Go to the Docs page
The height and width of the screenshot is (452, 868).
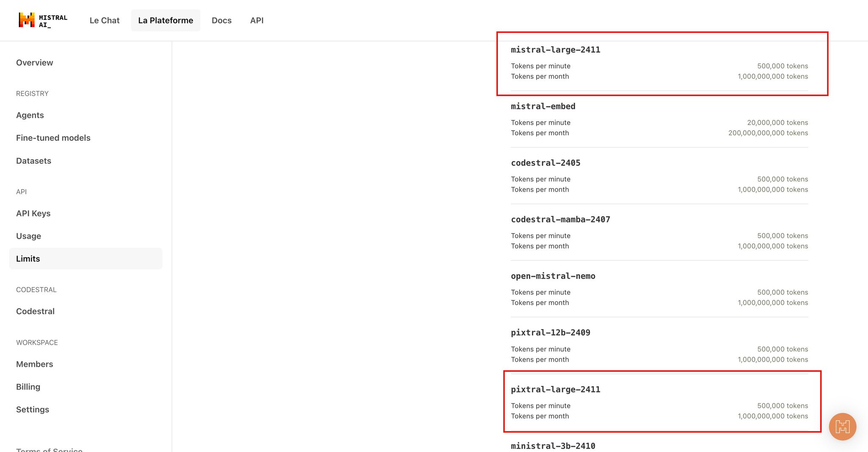pos(222,20)
